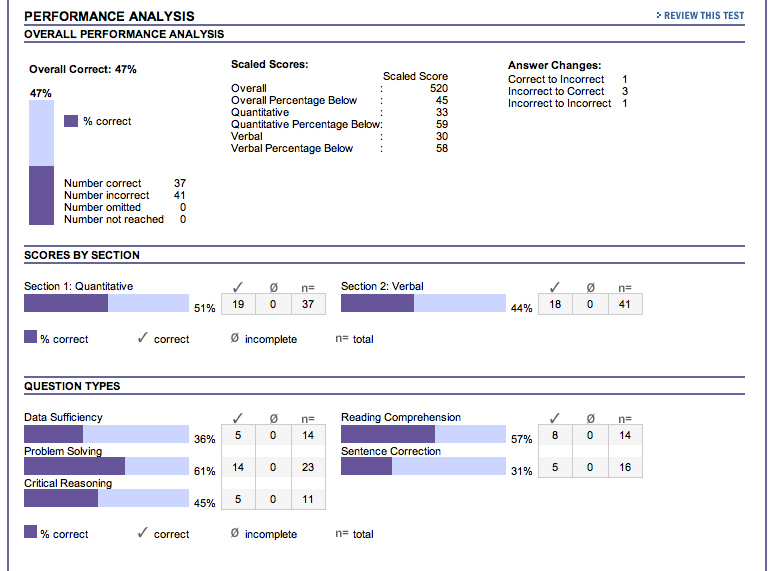This screenshot has height=571, width=781.
Task: Click the checkmark icon above Quantitative score table
Action: 238,287
